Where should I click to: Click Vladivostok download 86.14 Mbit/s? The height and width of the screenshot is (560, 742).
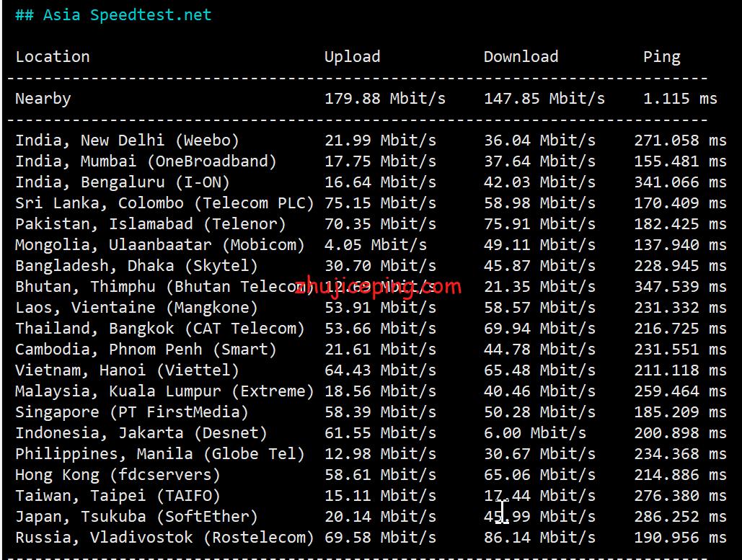click(539, 537)
